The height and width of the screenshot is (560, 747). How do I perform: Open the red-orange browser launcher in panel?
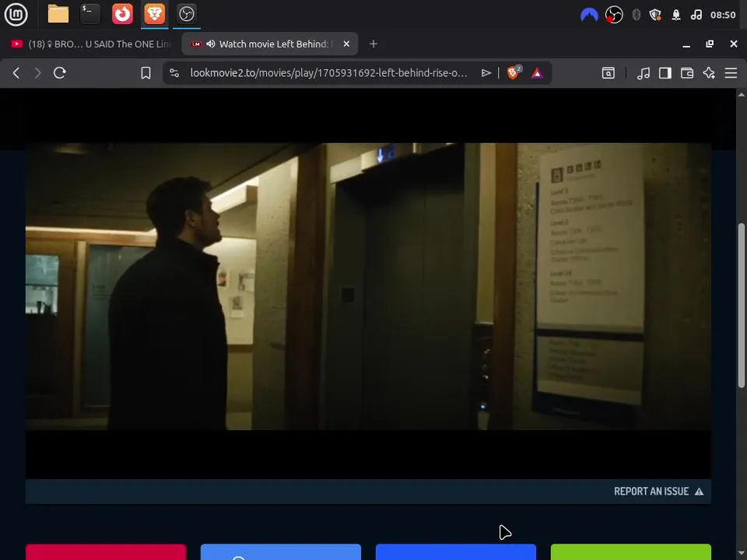(122, 14)
